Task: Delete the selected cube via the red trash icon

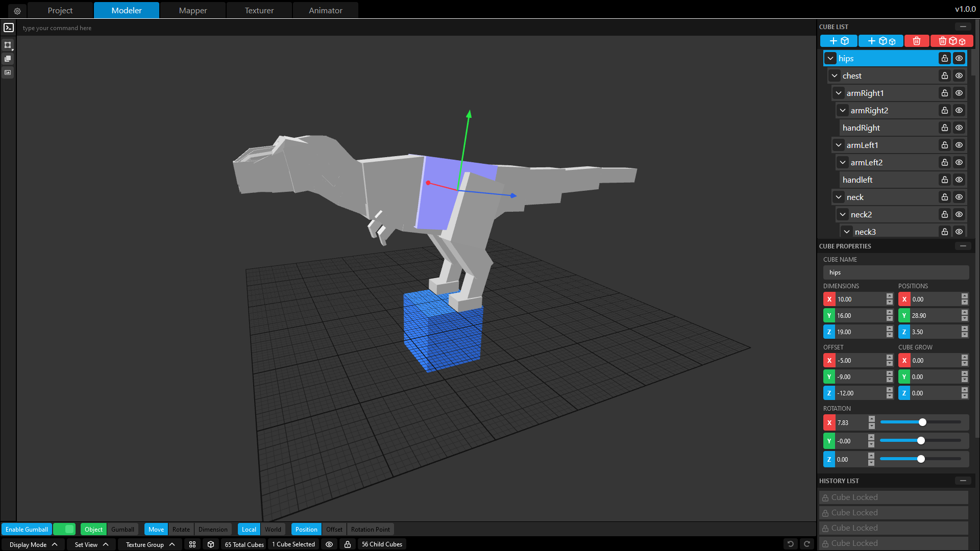Action: [917, 41]
